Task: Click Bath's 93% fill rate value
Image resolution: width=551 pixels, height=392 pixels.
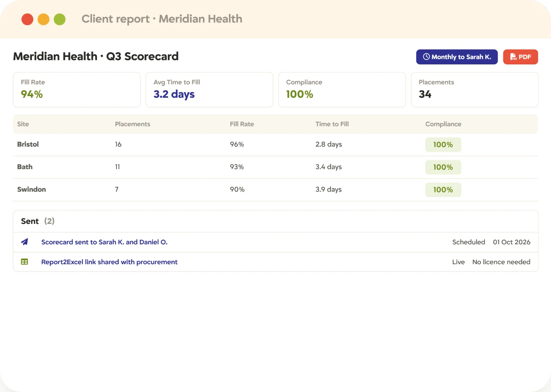Action: point(237,167)
